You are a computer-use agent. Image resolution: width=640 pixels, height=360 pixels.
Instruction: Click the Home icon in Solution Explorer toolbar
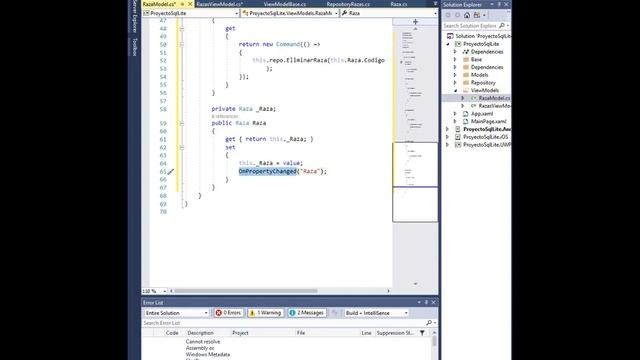click(467, 15)
